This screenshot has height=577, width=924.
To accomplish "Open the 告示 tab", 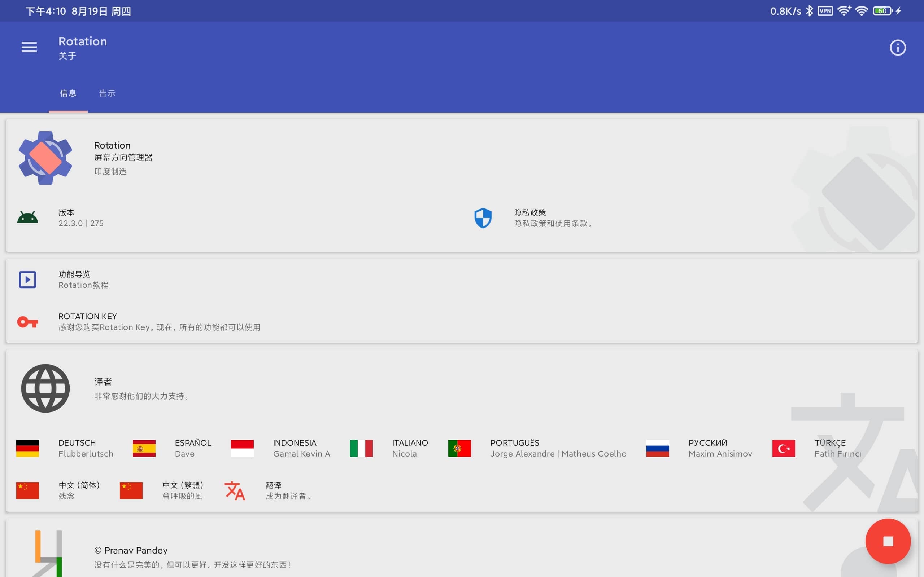I will pyautogui.click(x=106, y=93).
